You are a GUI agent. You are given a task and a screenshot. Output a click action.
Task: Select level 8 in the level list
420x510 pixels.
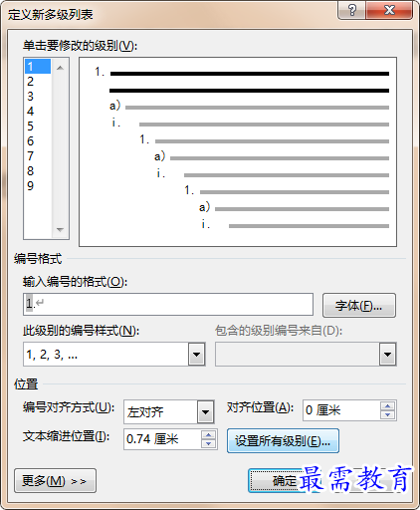[38, 170]
